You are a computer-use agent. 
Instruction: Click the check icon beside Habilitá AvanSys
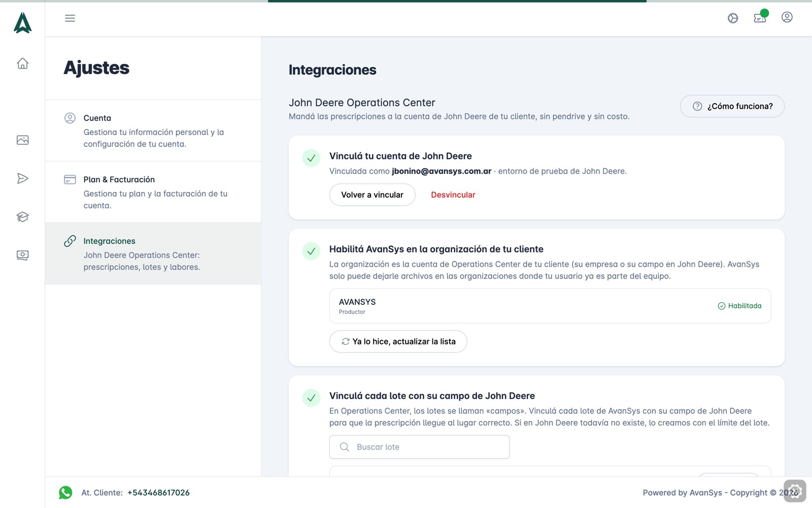coord(311,251)
